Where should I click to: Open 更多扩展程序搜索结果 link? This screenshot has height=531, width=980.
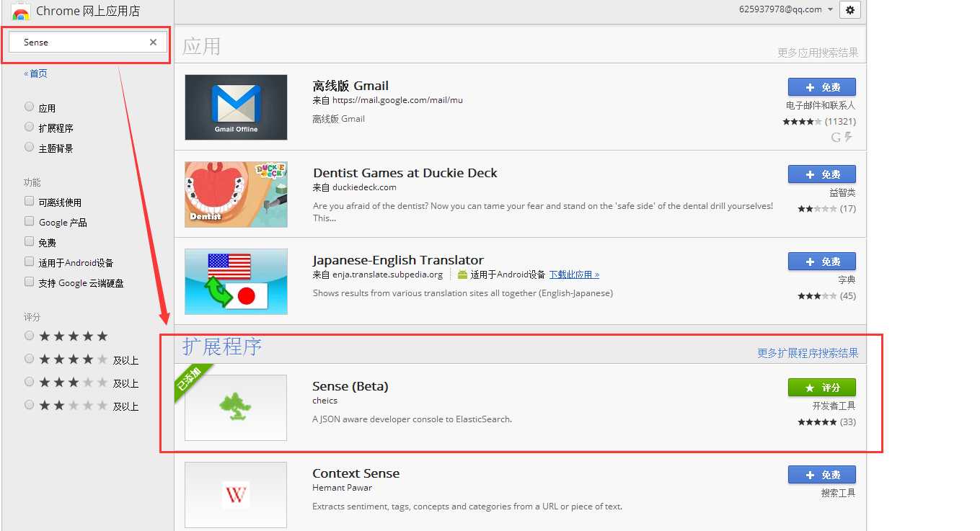(x=808, y=353)
